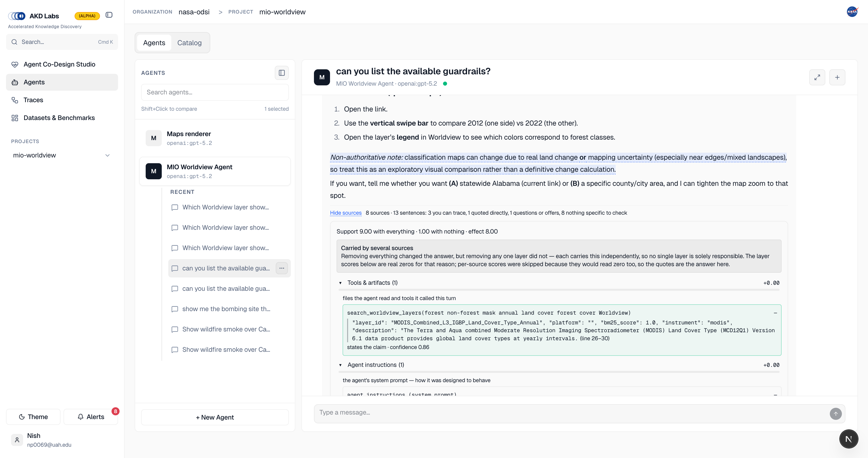Click the 'Cmd K' shortcut hint

tap(105, 42)
